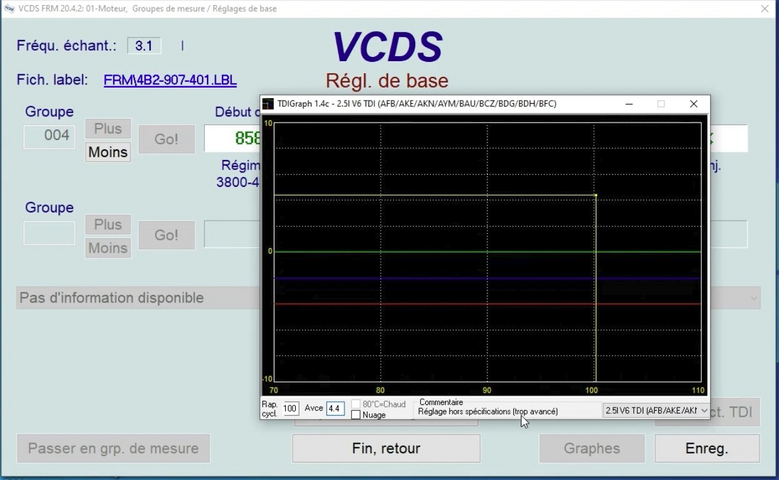Click the VCDS window title bar icon

(x=9, y=8)
